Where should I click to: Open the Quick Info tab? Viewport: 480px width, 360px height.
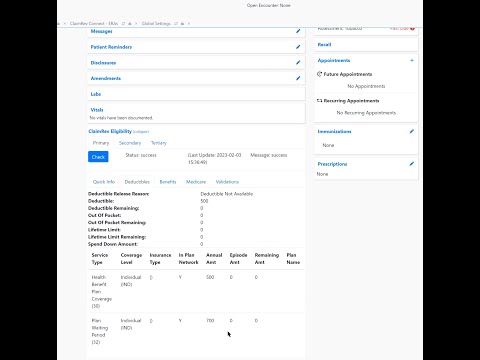point(104,182)
